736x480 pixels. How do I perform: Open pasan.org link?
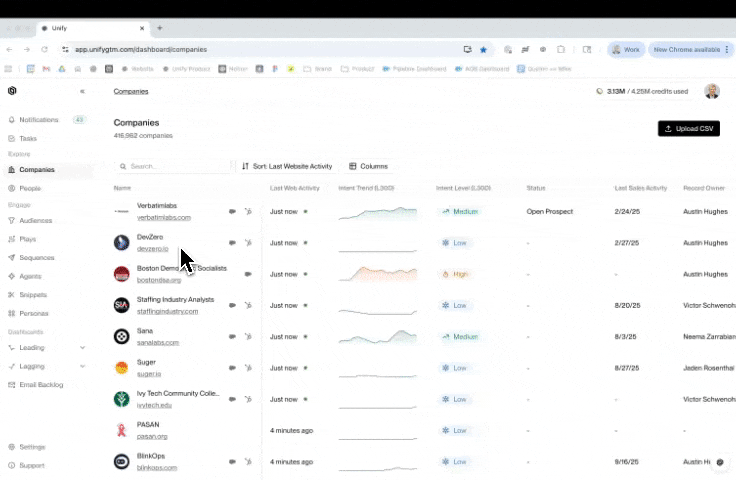[152, 436]
